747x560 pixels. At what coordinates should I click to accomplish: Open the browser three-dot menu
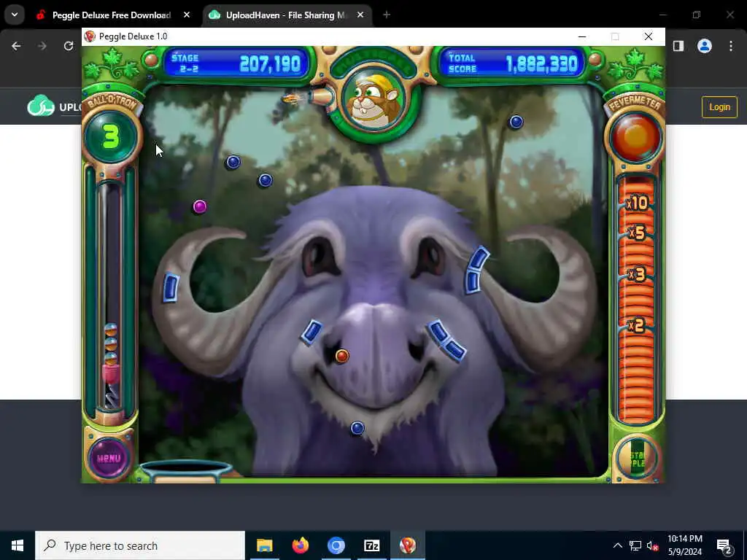(731, 46)
